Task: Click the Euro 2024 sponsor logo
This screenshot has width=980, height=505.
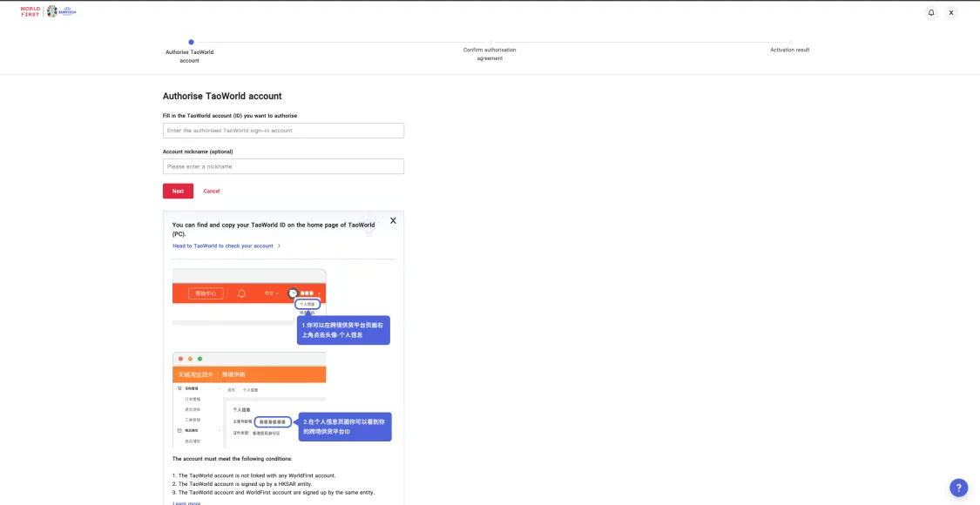Action: click(61, 11)
